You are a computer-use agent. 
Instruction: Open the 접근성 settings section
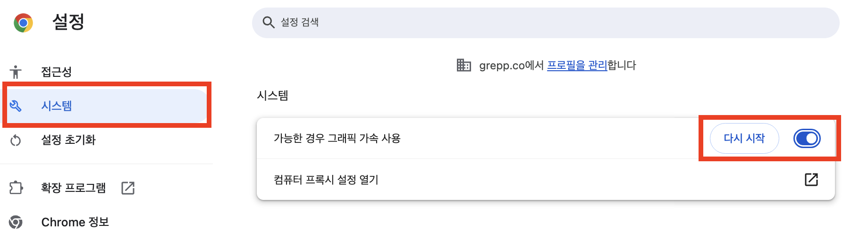[57, 72]
